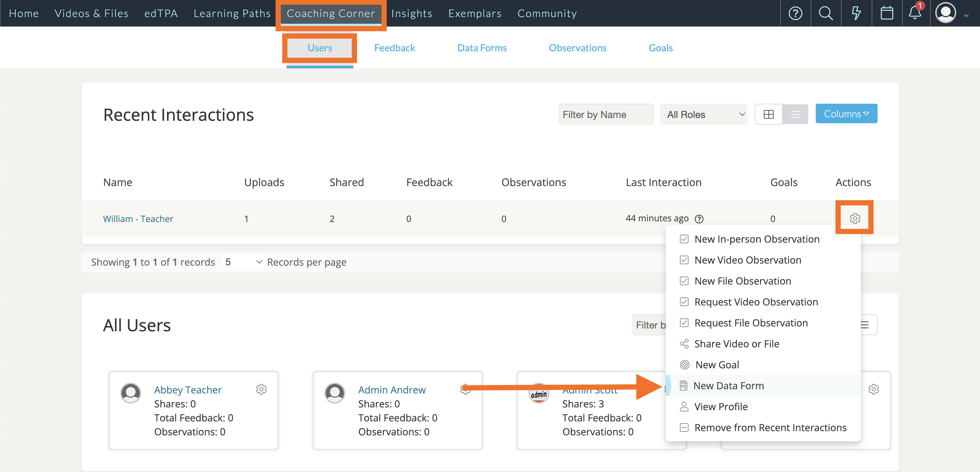Switch Recent Interactions to list view

tap(795, 114)
